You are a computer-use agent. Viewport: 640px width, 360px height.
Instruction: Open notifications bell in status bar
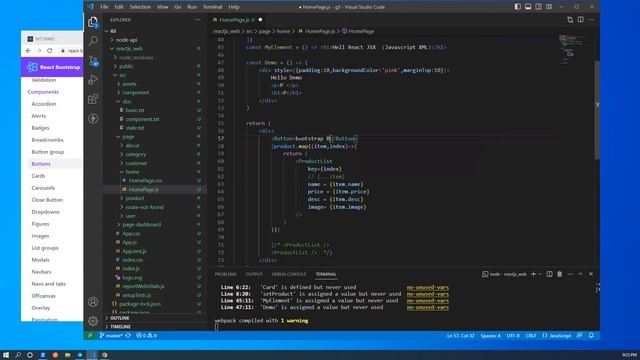591,336
